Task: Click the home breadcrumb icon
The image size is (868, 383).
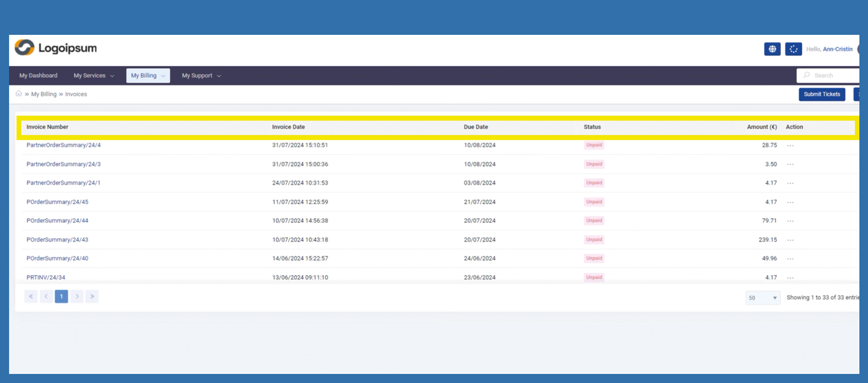Action: pos(19,94)
